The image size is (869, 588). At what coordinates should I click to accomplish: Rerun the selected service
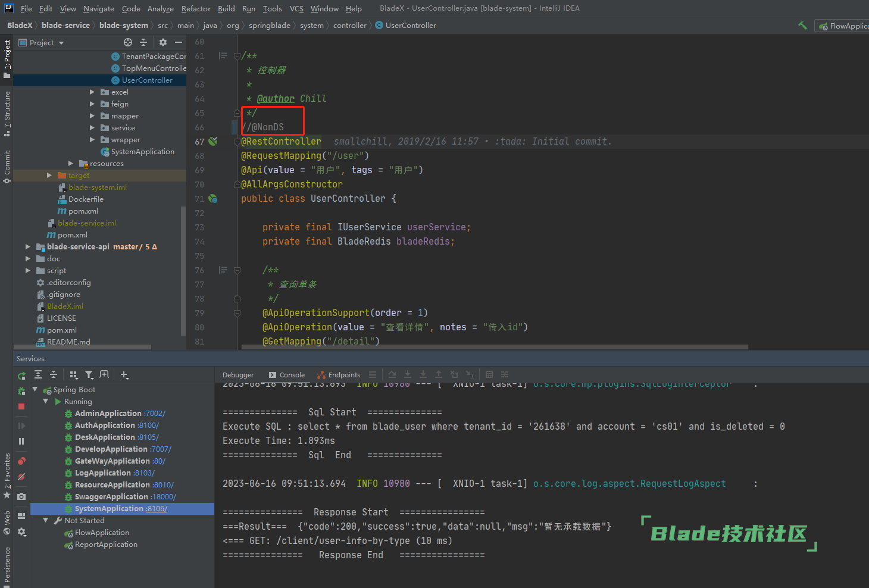(21, 376)
